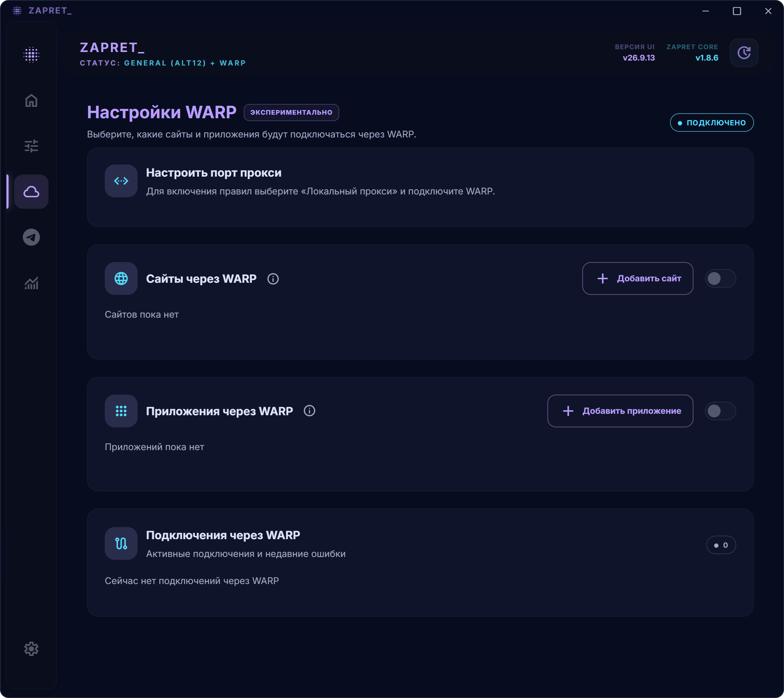784x698 pixels.
Task: Maximize the Zapret window
Action: (736, 11)
